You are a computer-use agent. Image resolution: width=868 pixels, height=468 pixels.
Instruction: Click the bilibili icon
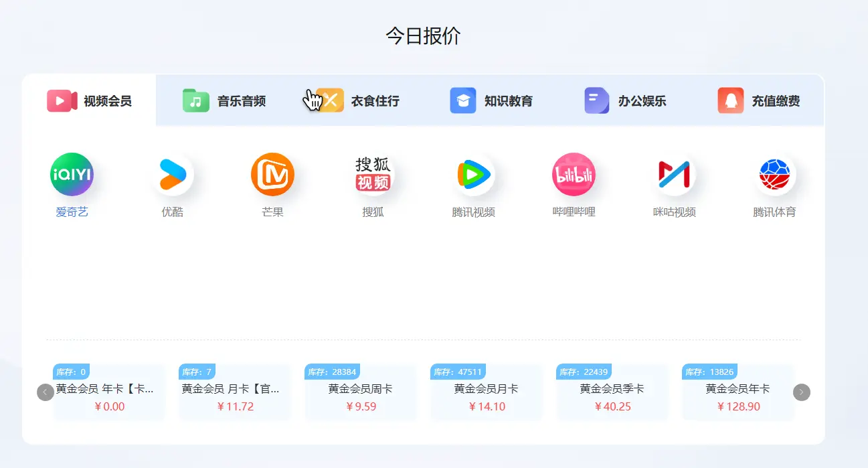[x=574, y=174]
